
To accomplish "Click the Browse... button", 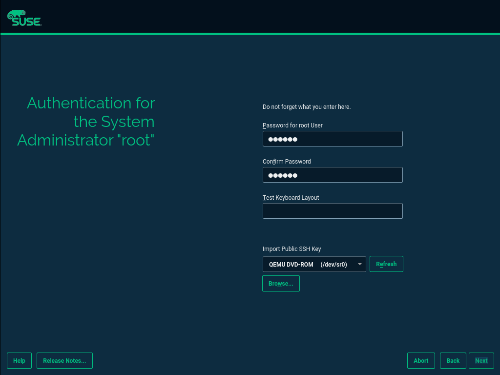I will pos(281,283).
